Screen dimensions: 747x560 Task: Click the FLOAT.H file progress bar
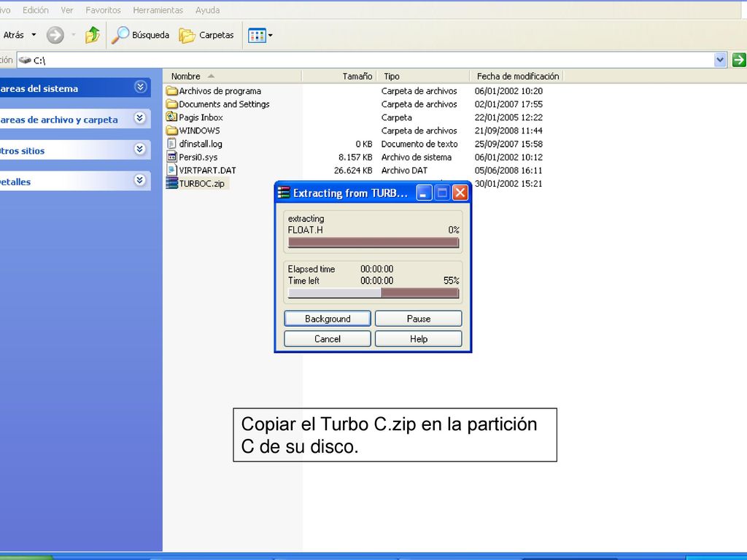(x=373, y=242)
